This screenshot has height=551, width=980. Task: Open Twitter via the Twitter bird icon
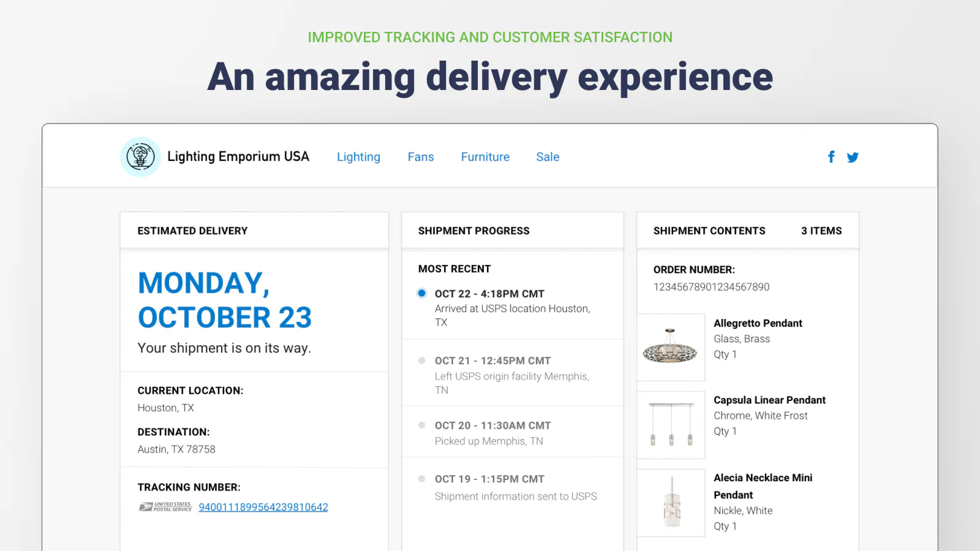point(853,157)
